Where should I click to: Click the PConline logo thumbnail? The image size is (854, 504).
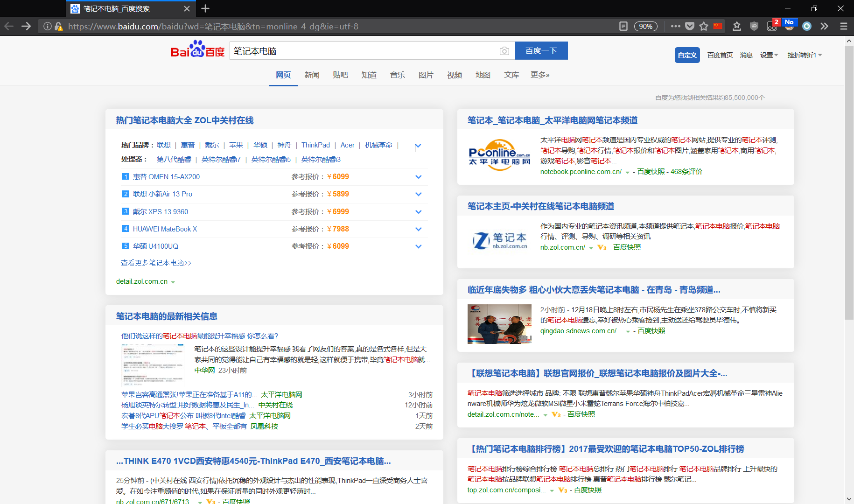click(x=499, y=154)
